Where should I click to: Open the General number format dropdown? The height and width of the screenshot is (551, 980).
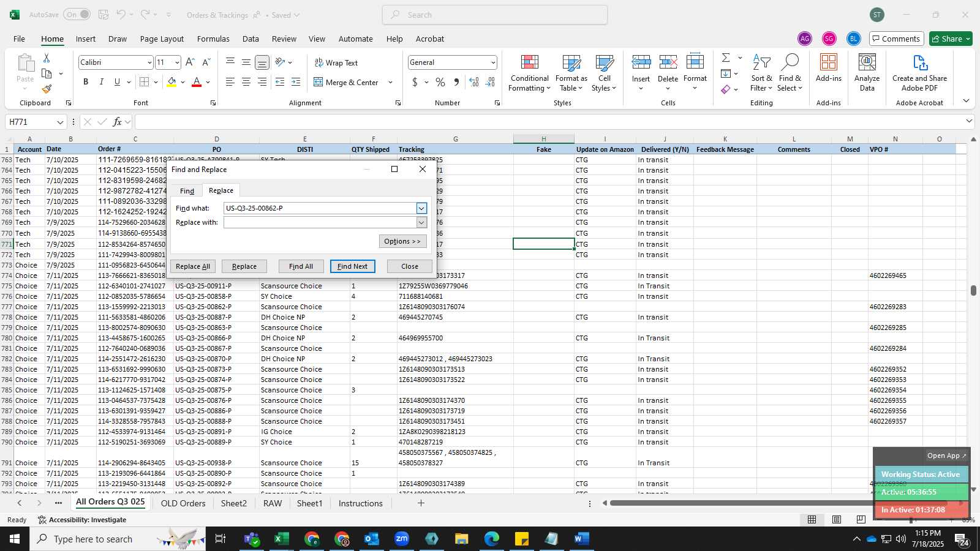(x=492, y=62)
